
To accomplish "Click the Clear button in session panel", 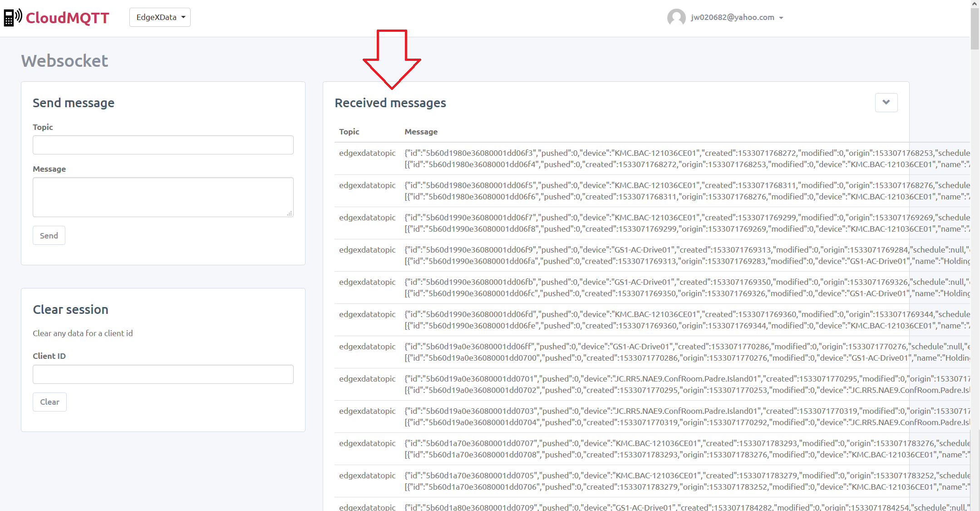I will pyautogui.click(x=49, y=402).
